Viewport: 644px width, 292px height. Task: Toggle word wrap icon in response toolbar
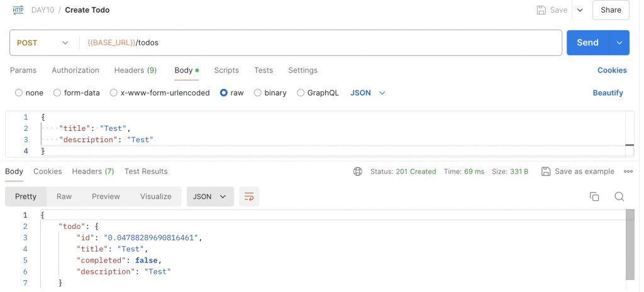coord(249,196)
